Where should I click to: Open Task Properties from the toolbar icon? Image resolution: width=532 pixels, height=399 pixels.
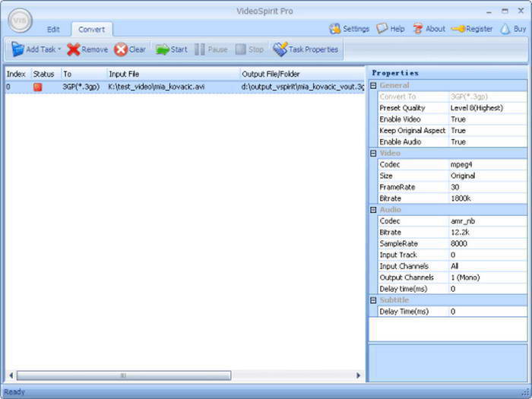(x=280, y=49)
